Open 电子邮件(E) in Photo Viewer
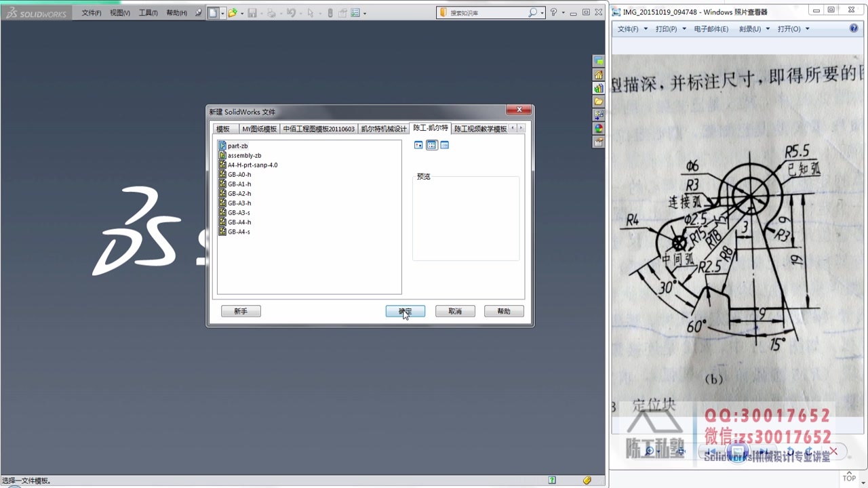 pyautogui.click(x=711, y=28)
